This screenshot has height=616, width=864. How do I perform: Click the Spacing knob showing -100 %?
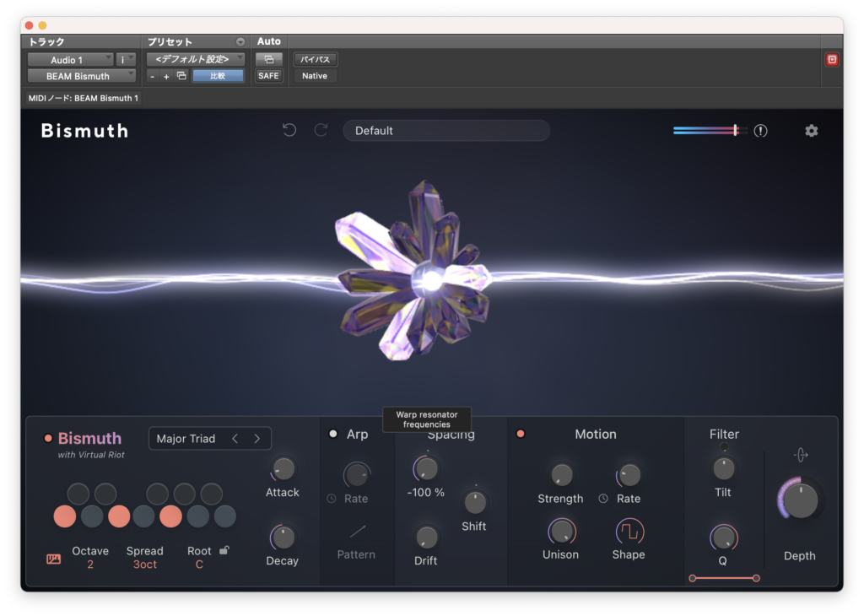click(x=426, y=469)
